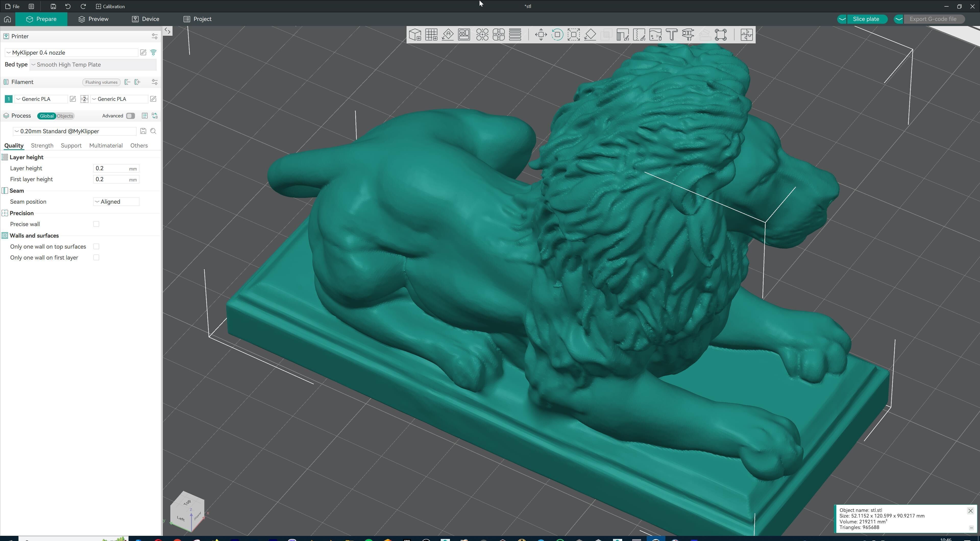
Task: Click the redo arrow icon
Action: 83,6
